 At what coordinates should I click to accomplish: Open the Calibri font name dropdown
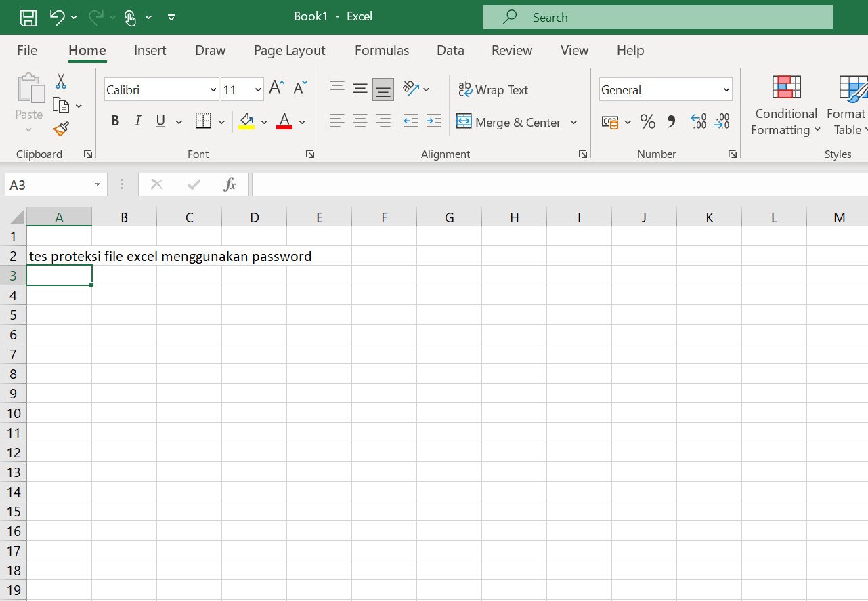point(213,90)
